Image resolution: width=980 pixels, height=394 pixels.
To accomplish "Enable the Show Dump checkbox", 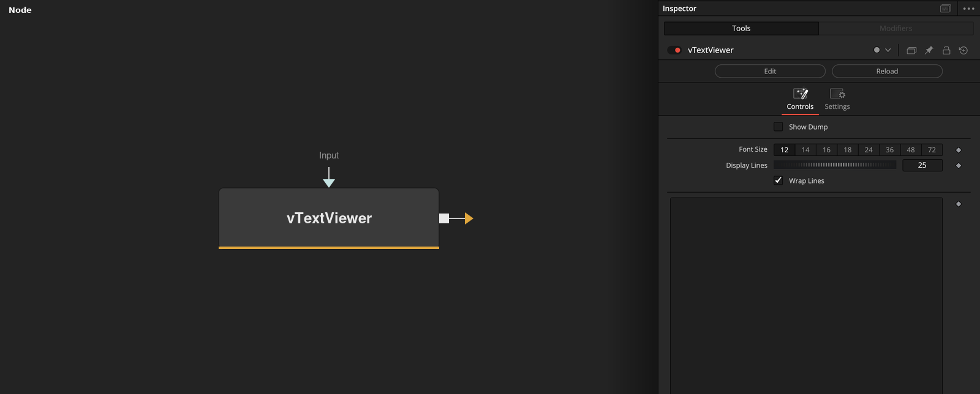I will 778,127.
